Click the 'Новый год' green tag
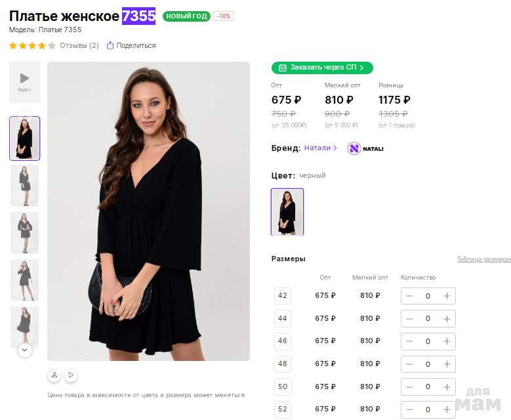 (x=186, y=16)
